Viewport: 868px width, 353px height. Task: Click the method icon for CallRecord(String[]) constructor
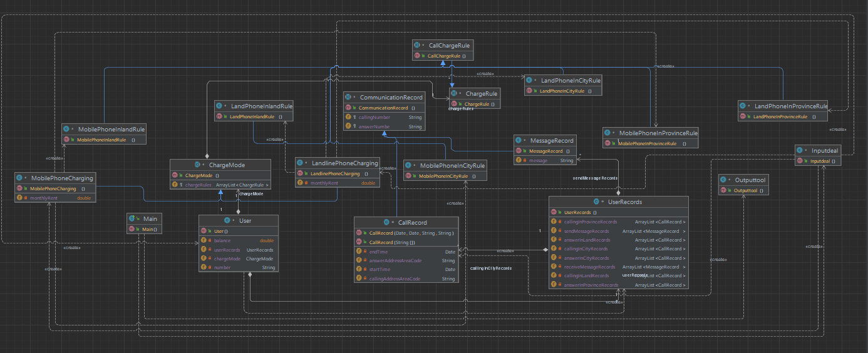(358, 242)
